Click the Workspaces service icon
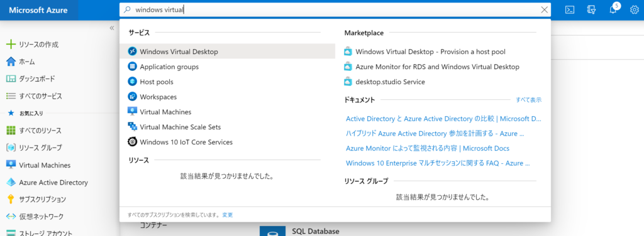The height and width of the screenshot is (236, 644). coord(132,97)
